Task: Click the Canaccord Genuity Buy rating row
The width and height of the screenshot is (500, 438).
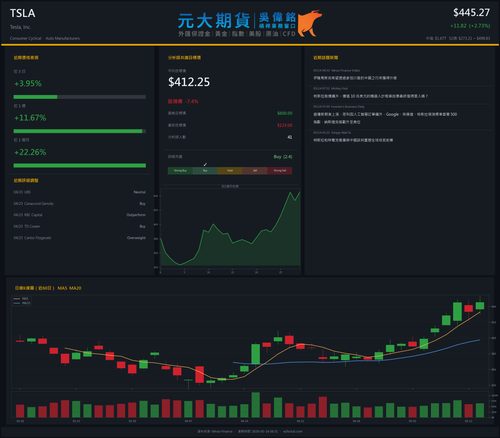Action: 80,204
